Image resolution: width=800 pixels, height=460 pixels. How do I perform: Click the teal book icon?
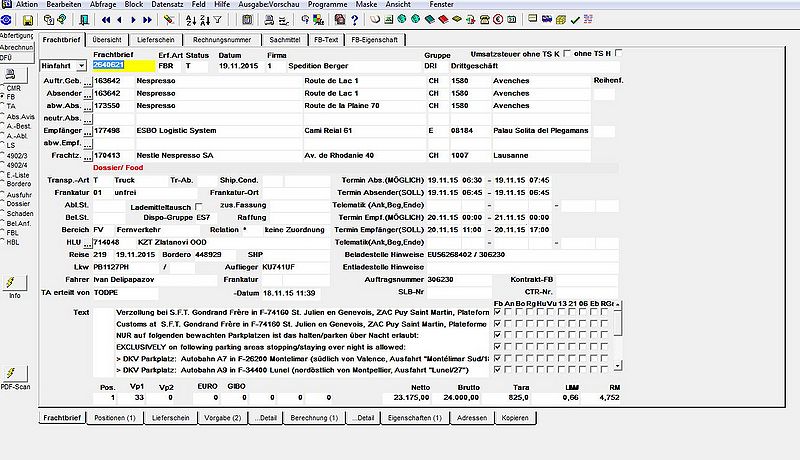click(430, 20)
